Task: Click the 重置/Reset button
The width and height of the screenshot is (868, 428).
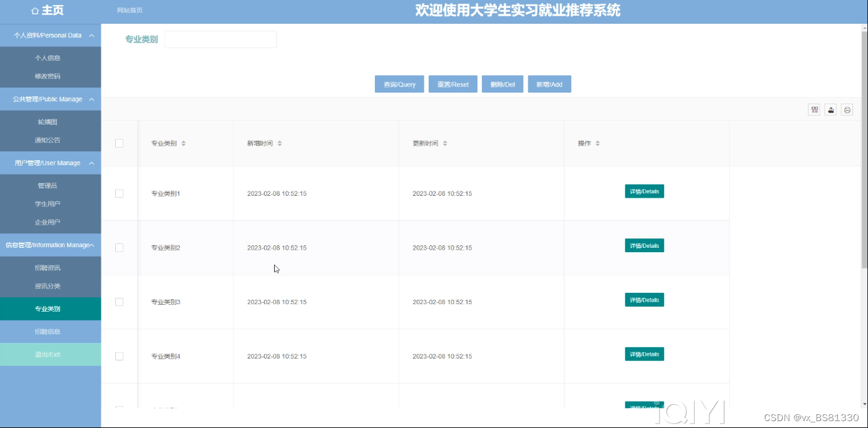Action: tap(453, 84)
